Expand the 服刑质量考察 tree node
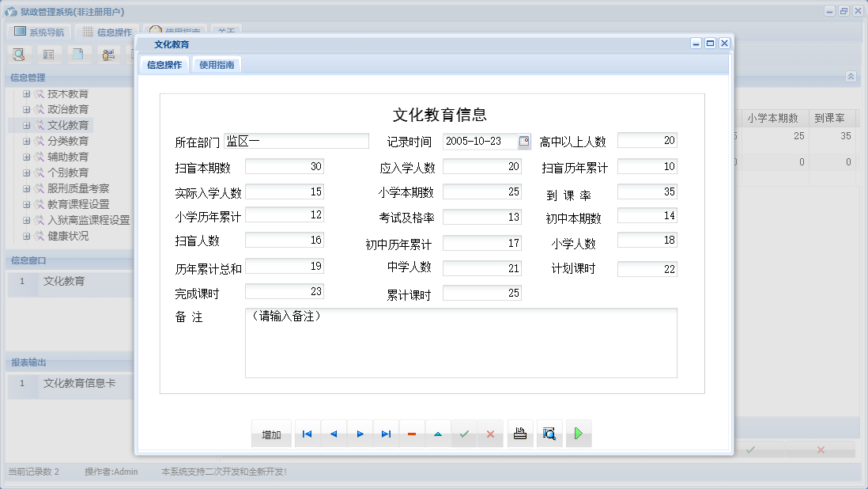 pyautogui.click(x=26, y=189)
